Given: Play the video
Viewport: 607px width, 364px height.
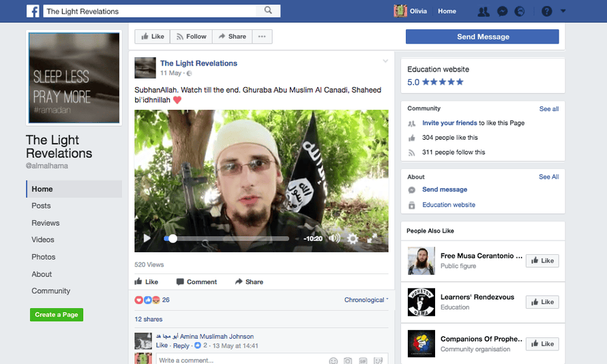Looking at the screenshot, I should [x=147, y=239].
